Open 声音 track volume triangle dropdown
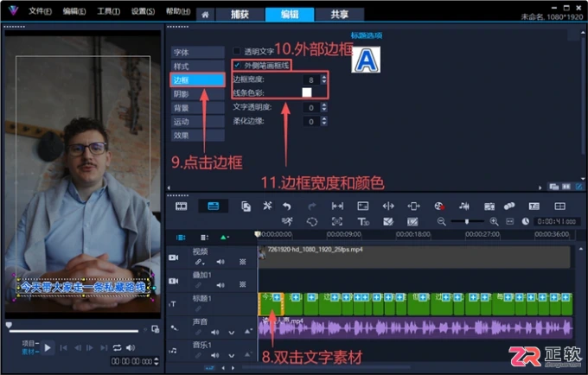This screenshot has height=375, width=588. [x=247, y=332]
